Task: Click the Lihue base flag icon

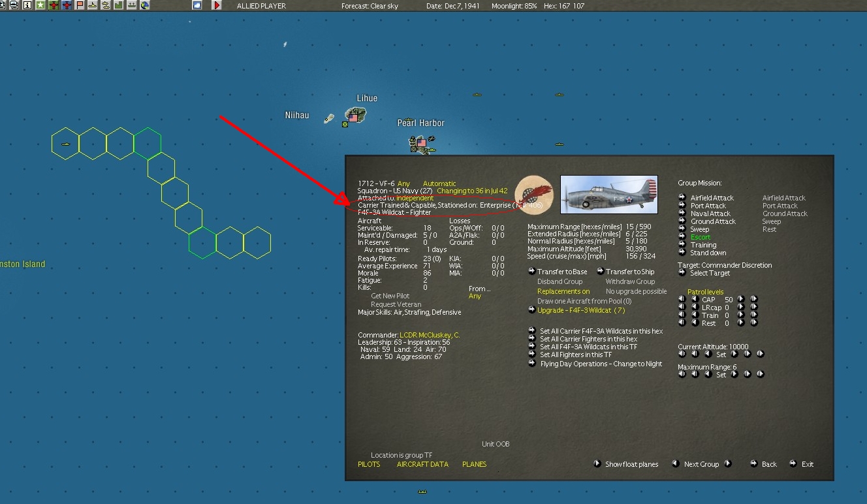Action: click(354, 118)
